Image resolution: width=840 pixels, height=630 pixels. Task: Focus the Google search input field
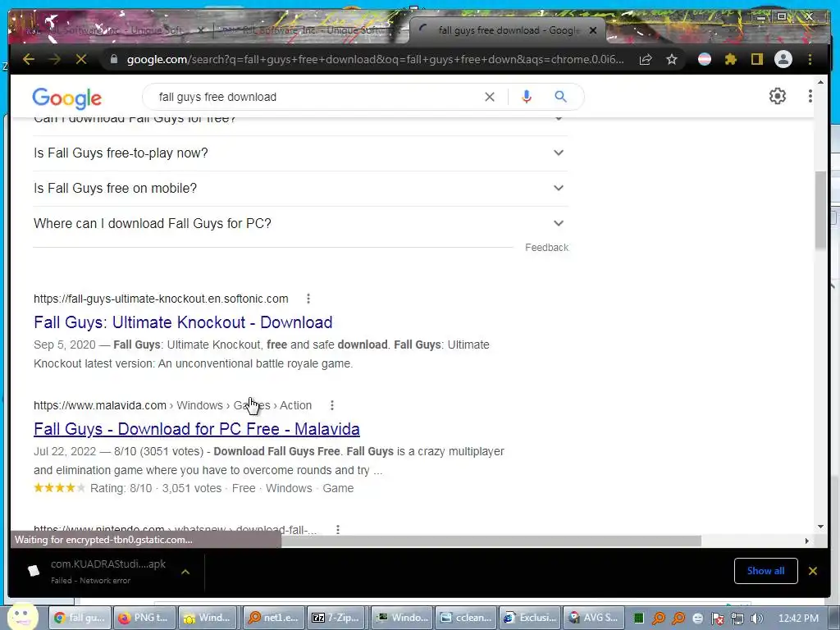[x=316, y=97]
